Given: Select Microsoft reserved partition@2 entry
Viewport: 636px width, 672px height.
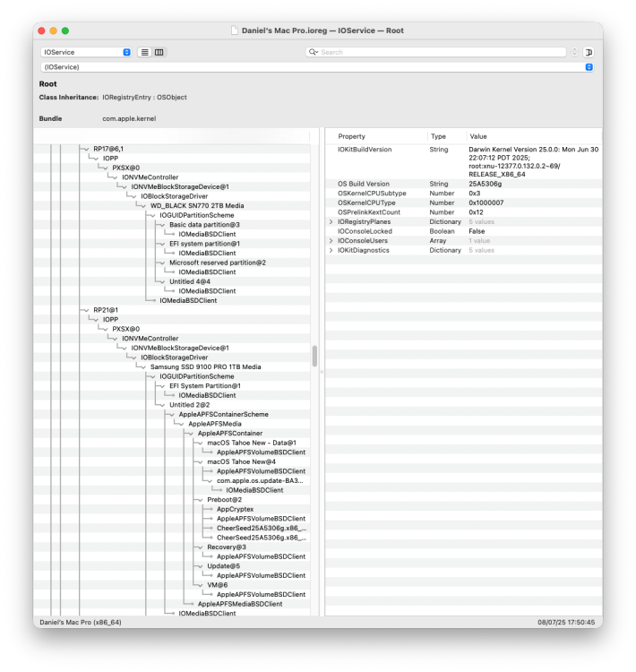Looking at the screenshot, I should click(x=218, y=263).
